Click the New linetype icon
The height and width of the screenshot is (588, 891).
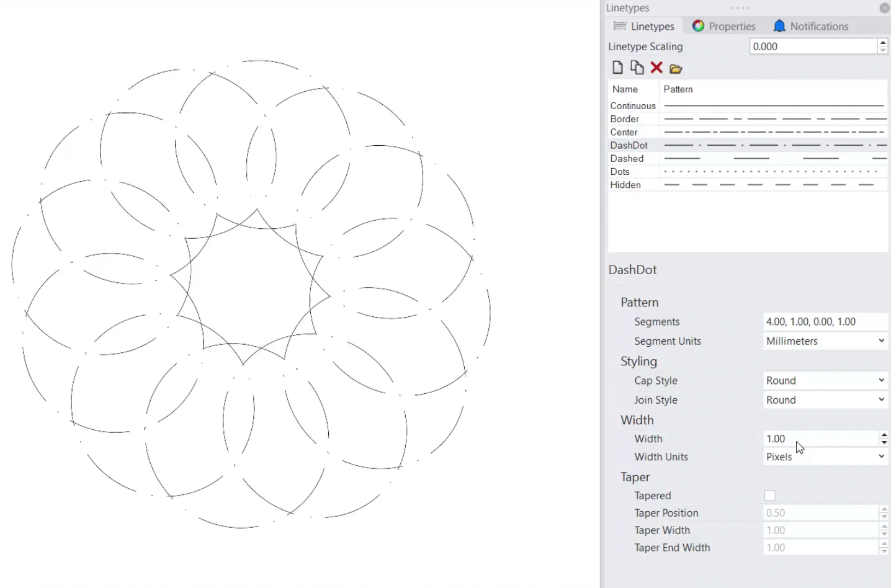click(x=617, y=68)
